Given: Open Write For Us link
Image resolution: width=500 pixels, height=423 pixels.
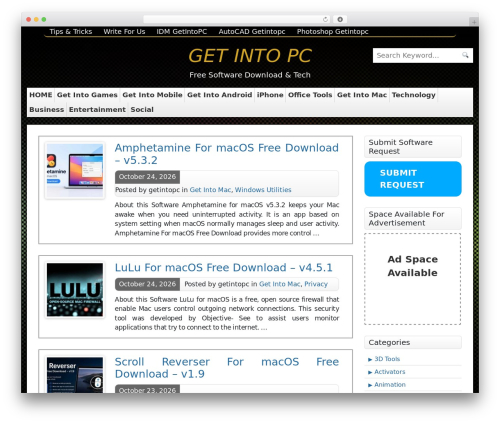Looking at the screenshot, I should pyautogui.click(x=124, y=31).
